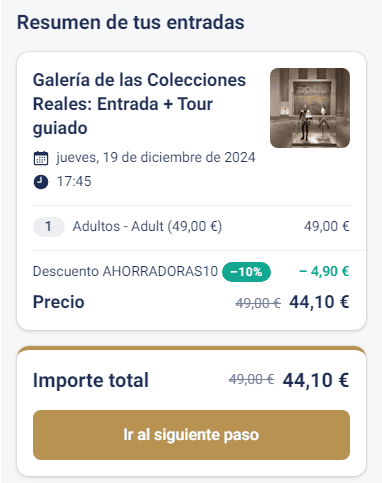Click the Galería de las Colecciones Reales title

(x=139, y=104)
